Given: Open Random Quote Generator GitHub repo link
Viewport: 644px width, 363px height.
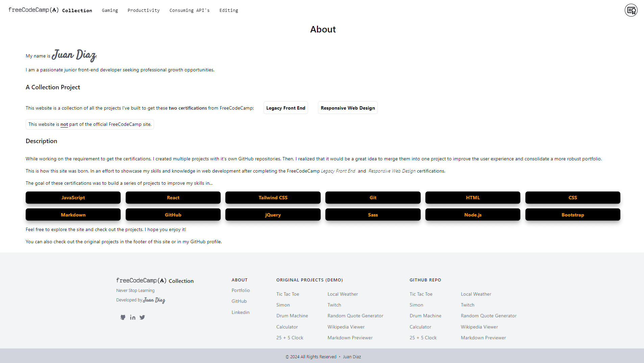Looking at the screenshot, I should pos(489,316).
